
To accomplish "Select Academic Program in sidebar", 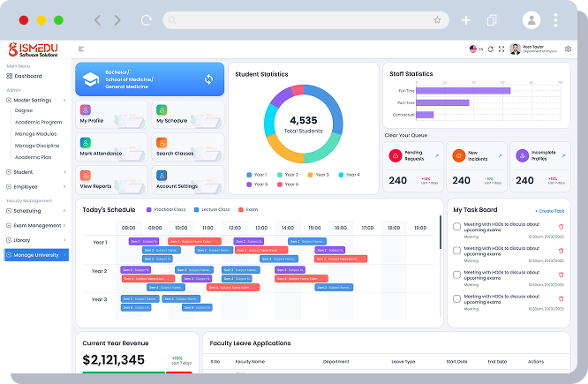I will [38, 122].
